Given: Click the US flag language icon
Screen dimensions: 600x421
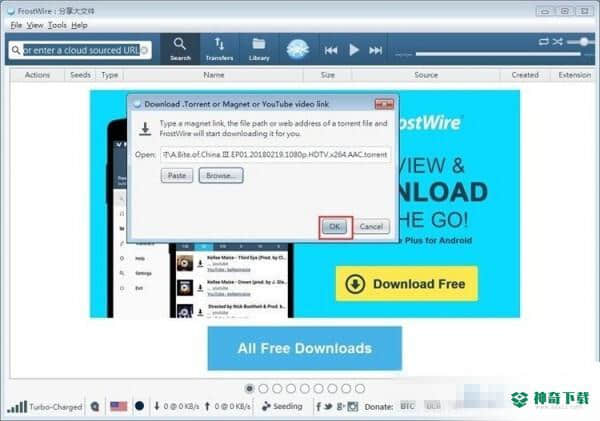Looking at the screenshot, I should click(118, 406).
